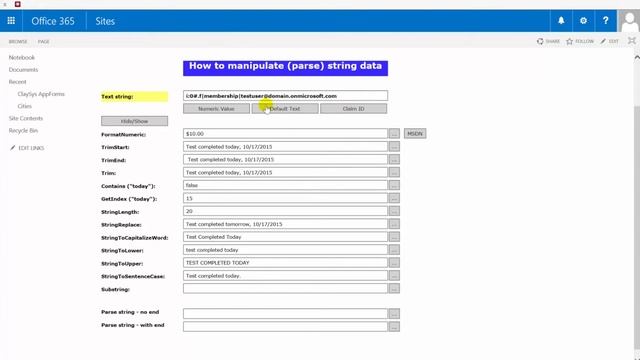
Task: Click the ellipsis button beside TrimEnd
Action: coord(394,160)
